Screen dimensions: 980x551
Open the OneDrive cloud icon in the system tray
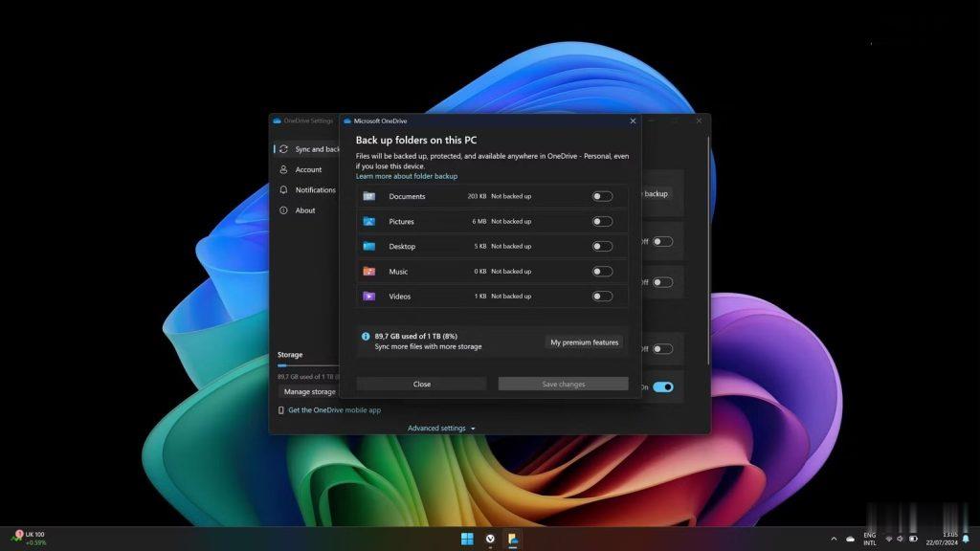click(x=850, y=539)
